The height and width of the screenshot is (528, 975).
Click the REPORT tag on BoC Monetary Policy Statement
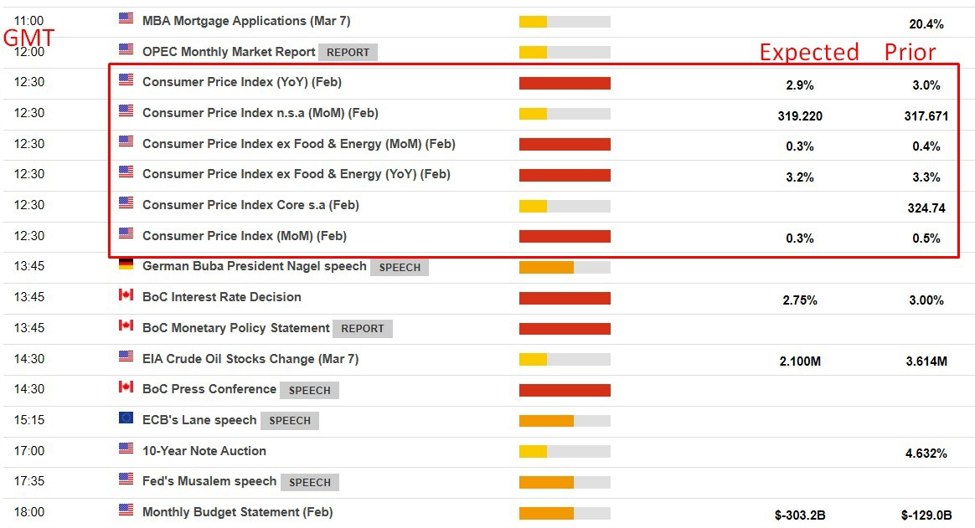tap(363, 328)
